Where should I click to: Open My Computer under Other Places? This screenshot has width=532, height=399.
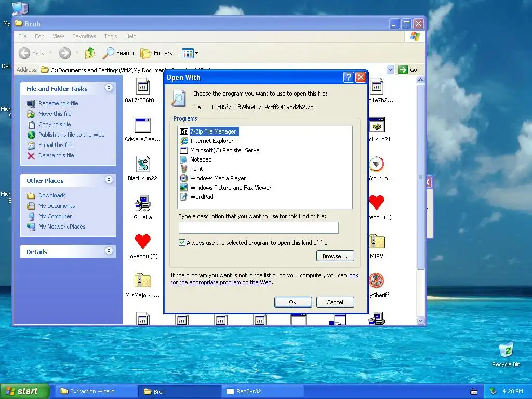(x=55, y=216)
